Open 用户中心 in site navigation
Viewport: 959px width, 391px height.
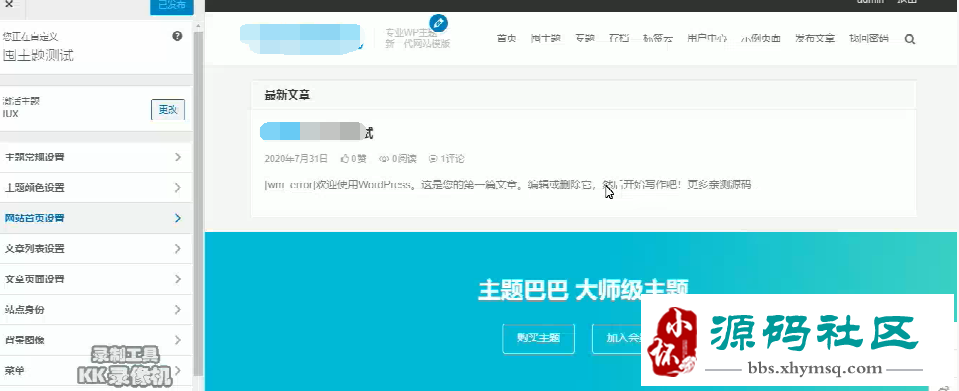coord(707,39)
